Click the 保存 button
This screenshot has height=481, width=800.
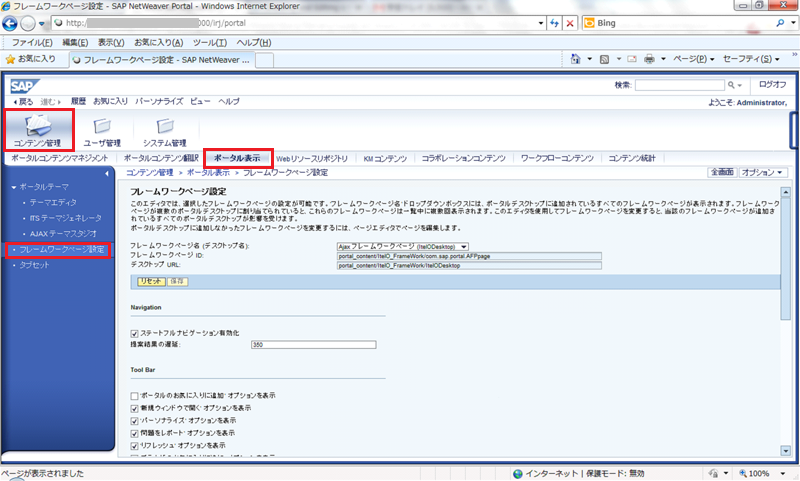(177, 282)
